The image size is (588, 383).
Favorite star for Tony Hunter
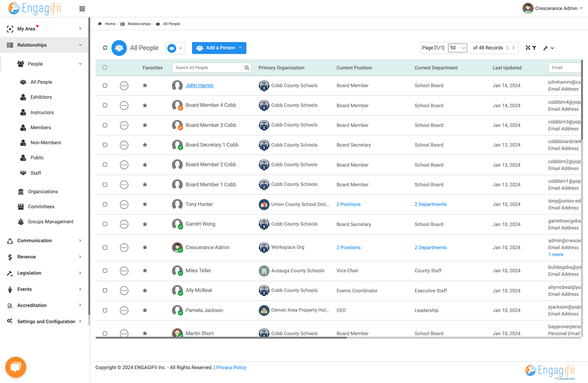[x=145, y=204]
